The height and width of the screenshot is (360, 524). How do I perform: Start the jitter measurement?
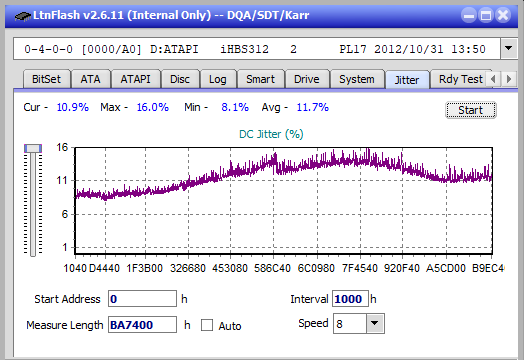tap(471, 110)
